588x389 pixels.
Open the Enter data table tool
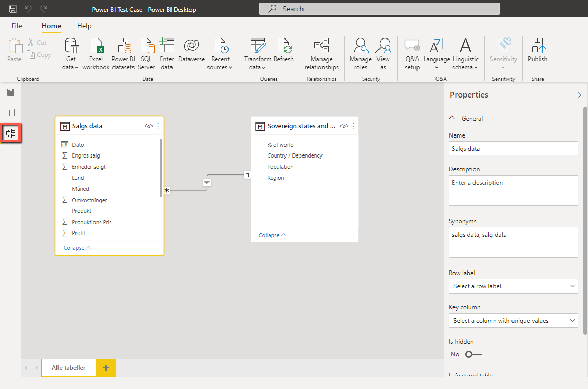tap(166, 54)
